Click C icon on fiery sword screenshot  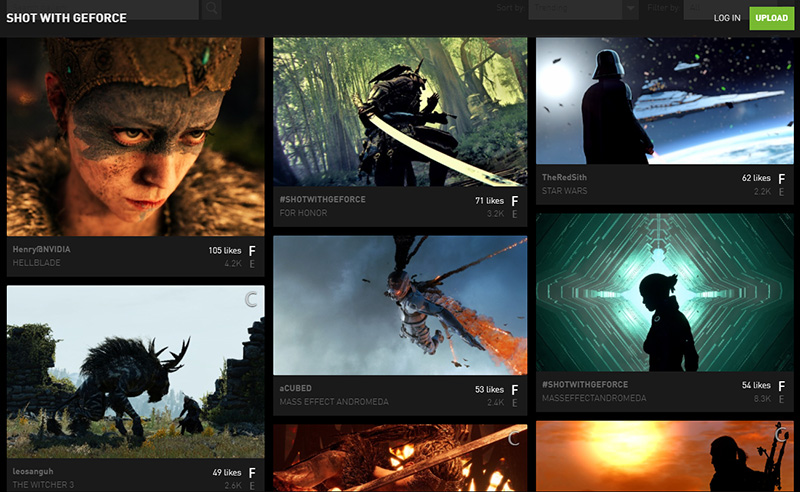(x=514, y=438)
